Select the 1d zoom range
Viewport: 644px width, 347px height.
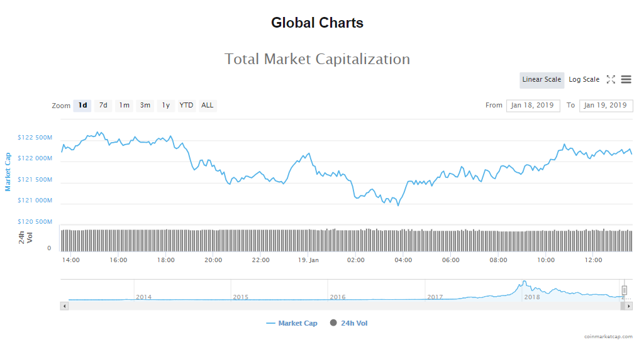pos(82,106)
